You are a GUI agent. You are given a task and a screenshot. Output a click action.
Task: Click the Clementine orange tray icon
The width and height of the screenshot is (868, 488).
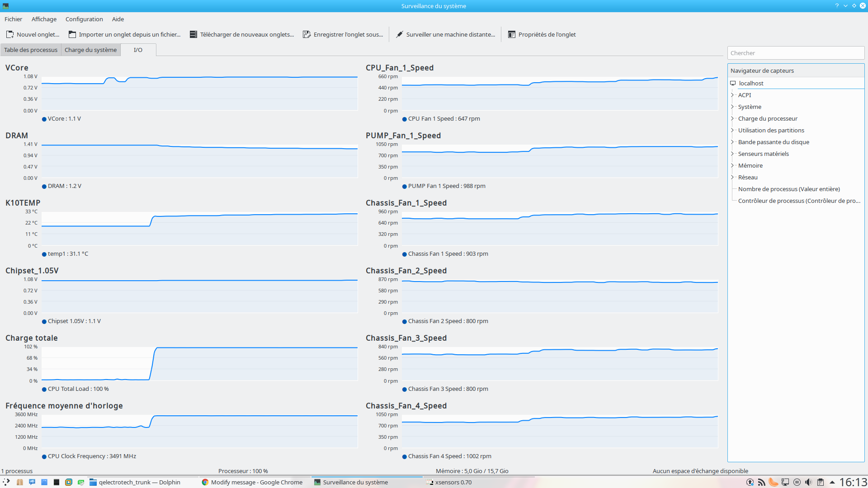tap(774, 482)
